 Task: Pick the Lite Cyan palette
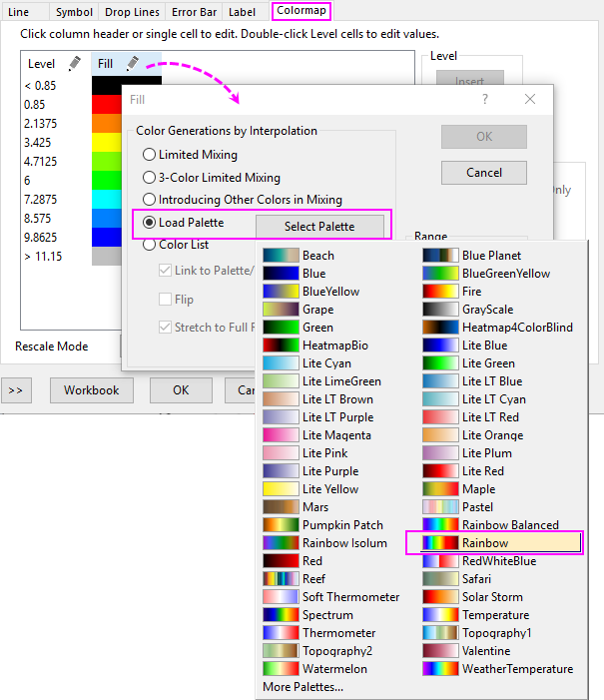pyautogui.click(x=307, y=363)
